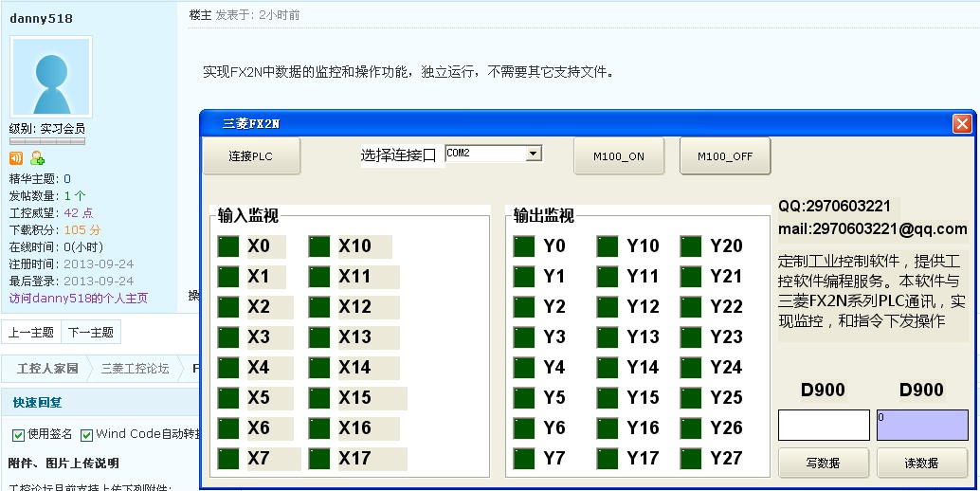Click the Y27 output indicator light

pos(691,459)
